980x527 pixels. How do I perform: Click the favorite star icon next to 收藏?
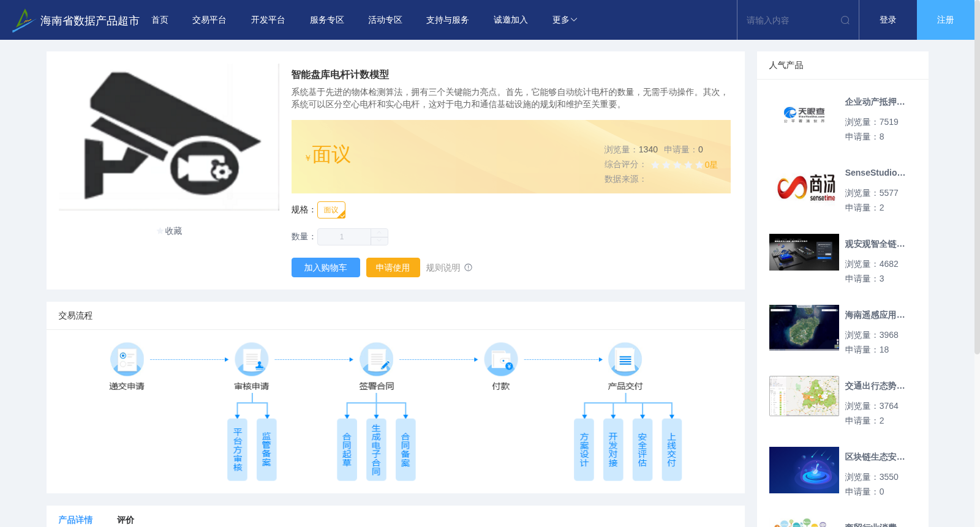click(160, 231)
